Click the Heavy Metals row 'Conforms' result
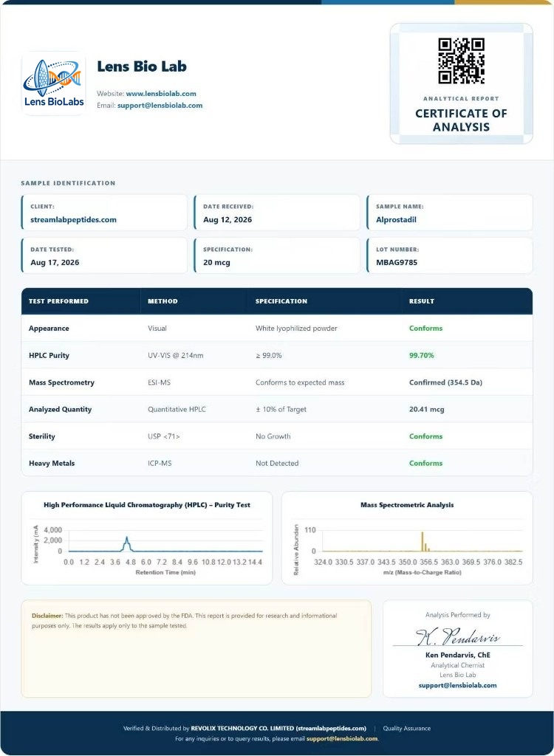The height and width of the screenshot is (756, 554). coord(425,464)
